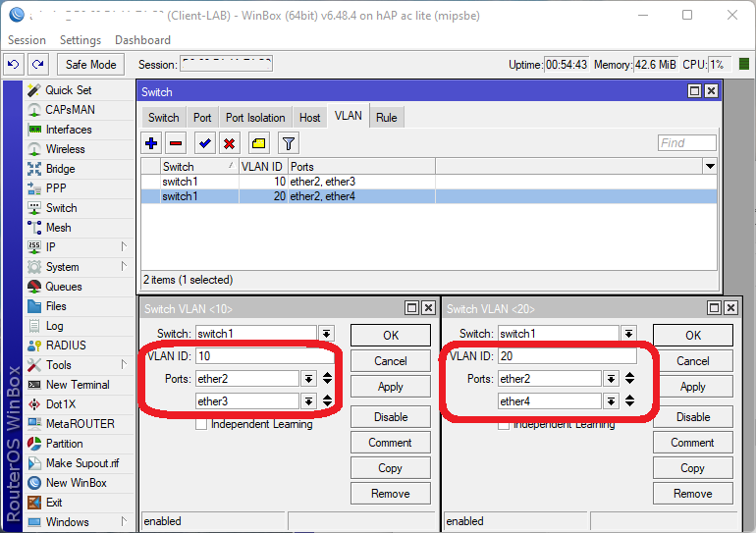Image resolution: width=756 pixels, height=533 pixels.
Task: Switch to the Host tab
Action: 309,118
